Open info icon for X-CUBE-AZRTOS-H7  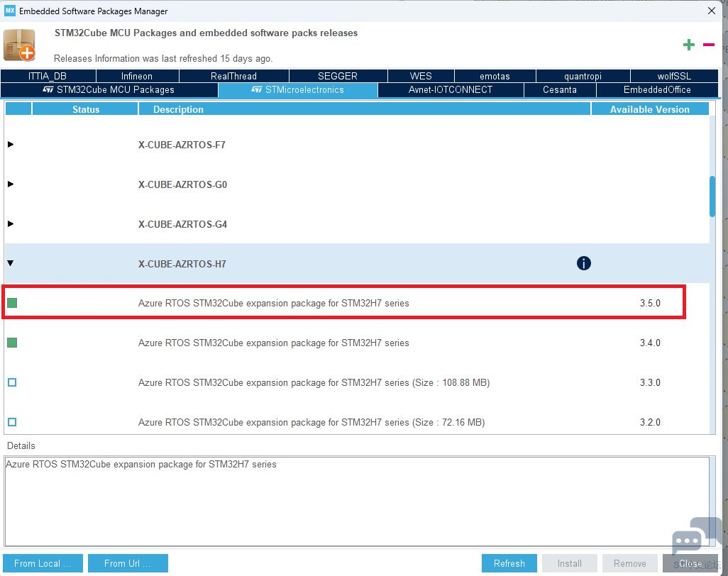(x=584, y=263)
